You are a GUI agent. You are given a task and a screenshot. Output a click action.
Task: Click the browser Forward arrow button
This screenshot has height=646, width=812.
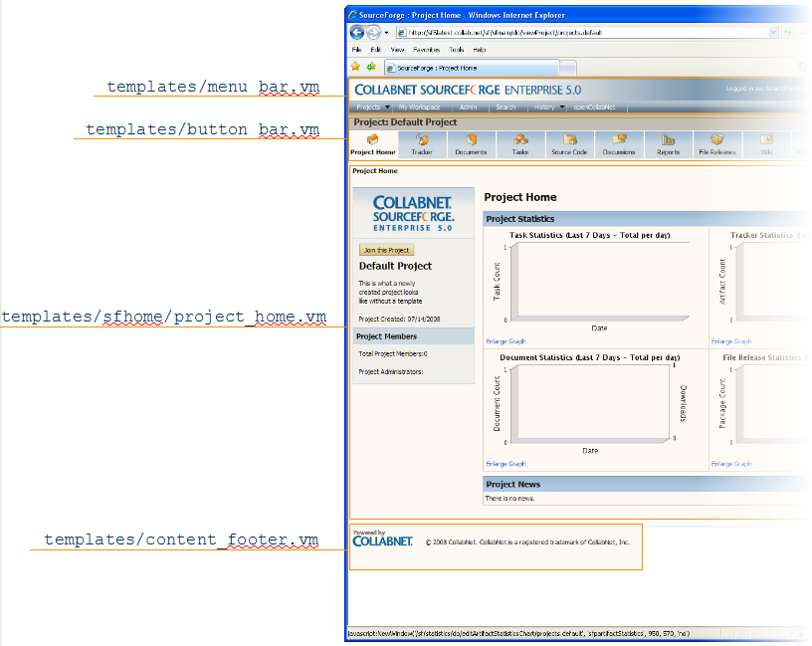click(x=373, y=32)
